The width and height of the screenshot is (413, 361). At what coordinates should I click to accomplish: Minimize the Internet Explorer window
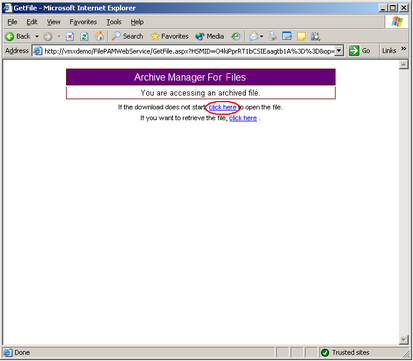(384, 8)
